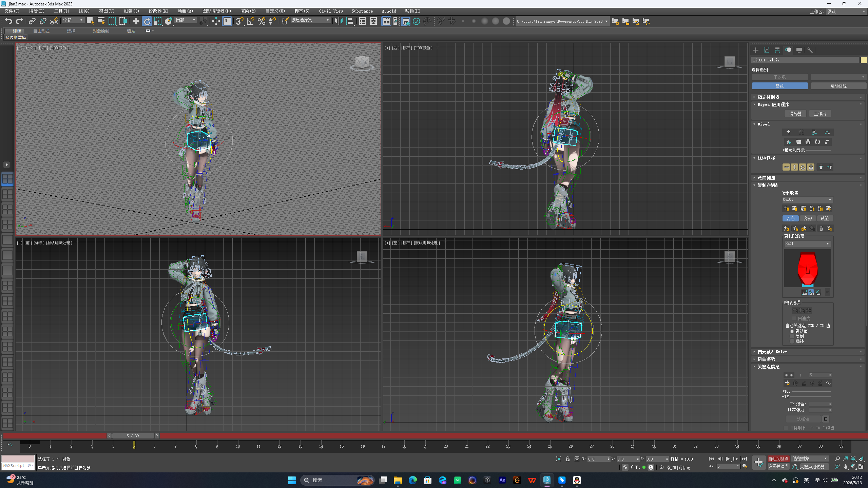Click the 混合器 button
This screenshot has height=488, width=868.
coord(795,114)
